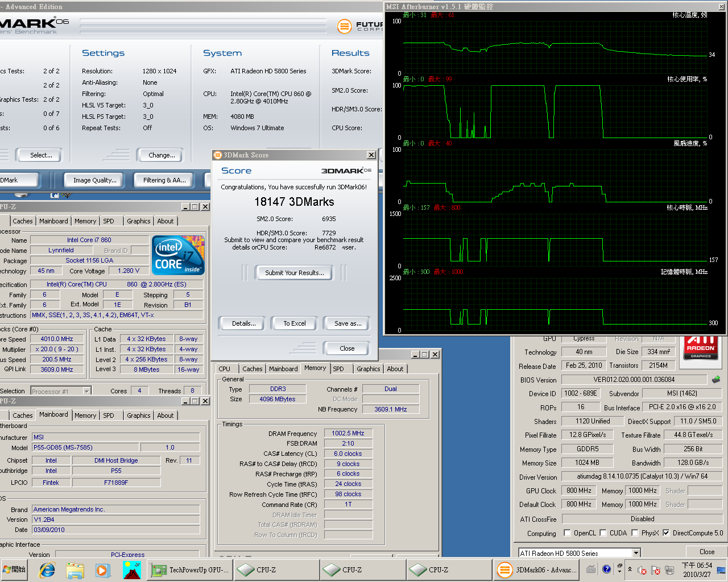Screen dimensions: 728x582
Task: Open the Filtering & AA options button
Action: (164, 180)
